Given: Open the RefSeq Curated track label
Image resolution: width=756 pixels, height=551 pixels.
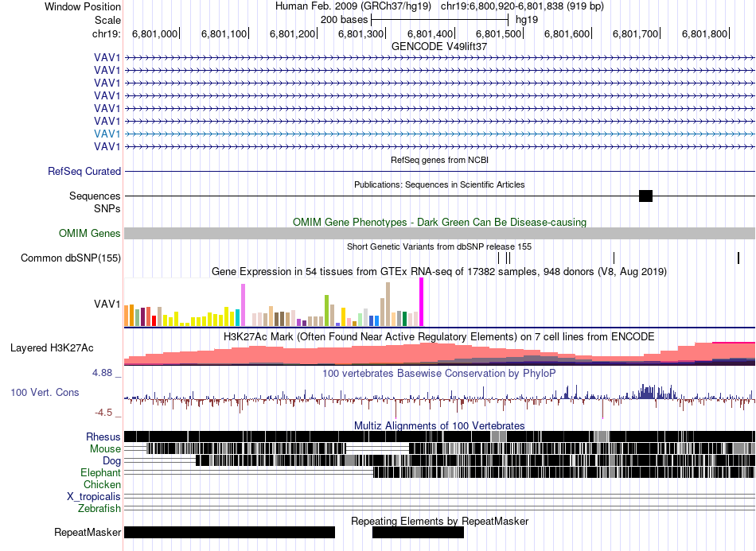Looking at the screenshot, I should (84, 172).
